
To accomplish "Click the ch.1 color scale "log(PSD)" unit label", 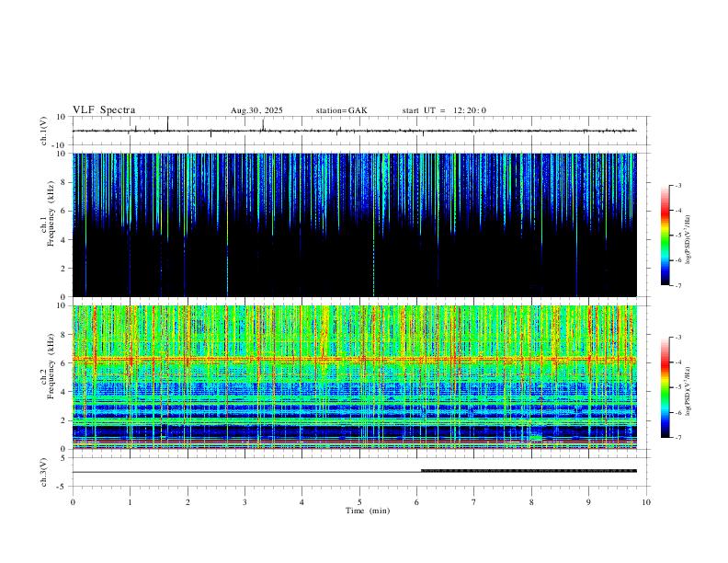I will pyautogui.click(x=688, y=240).
